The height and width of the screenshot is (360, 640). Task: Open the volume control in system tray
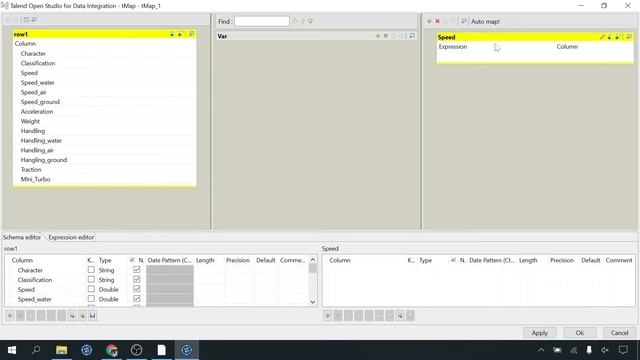604,350
